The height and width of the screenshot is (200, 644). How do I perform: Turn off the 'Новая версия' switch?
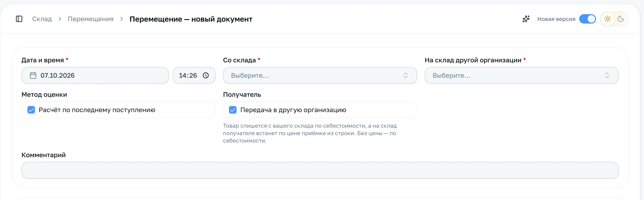(588, 19)
